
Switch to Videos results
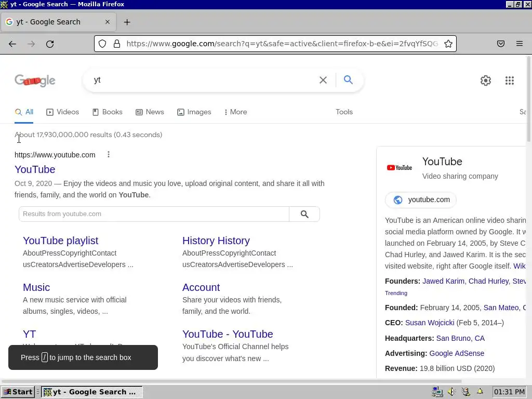[x=63, y=112]
